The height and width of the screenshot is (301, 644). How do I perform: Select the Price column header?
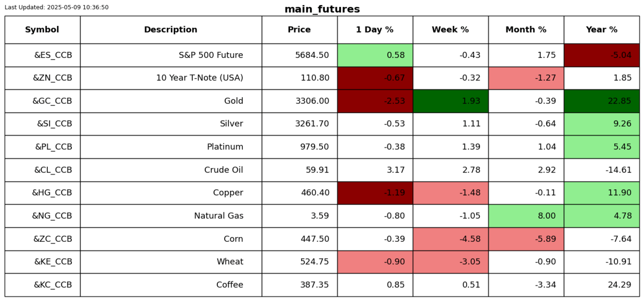[299, 30]
